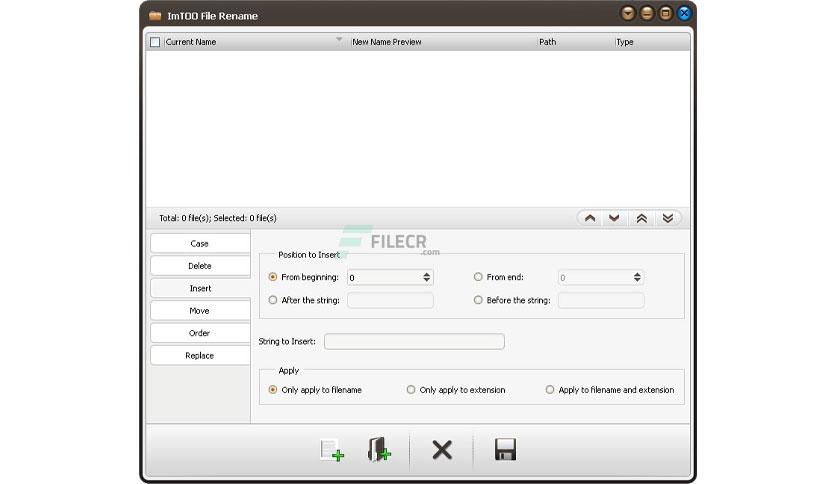
Task: Click the Type column header
Action: coord(652,42)
